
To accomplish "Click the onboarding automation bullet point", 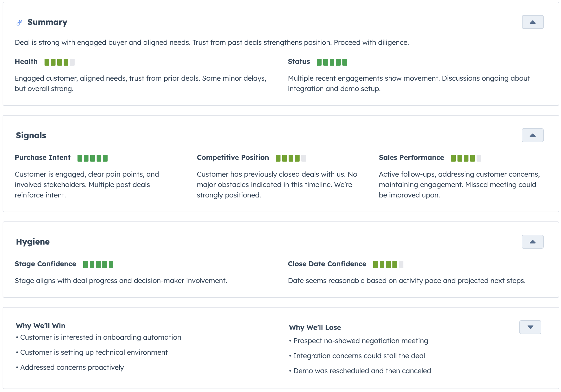I will tap(100, 337).
